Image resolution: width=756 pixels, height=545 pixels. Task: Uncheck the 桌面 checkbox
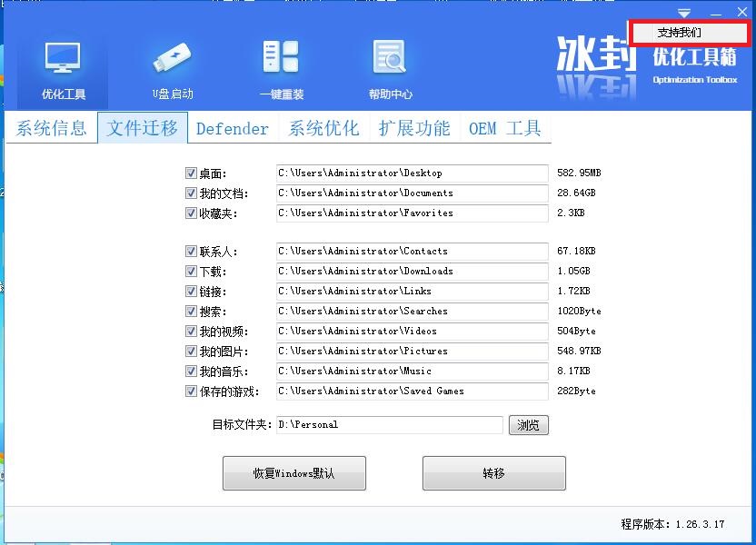coord(191,173)
